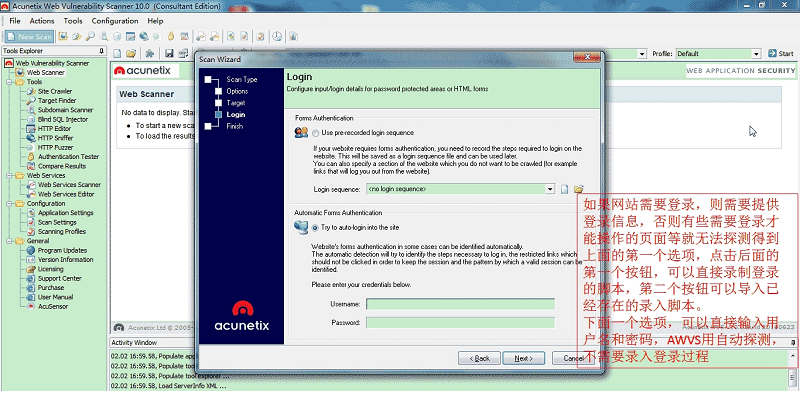Collapse the Web Services folder node
Viewport: 800px width, 406px height.
(9, 175)
